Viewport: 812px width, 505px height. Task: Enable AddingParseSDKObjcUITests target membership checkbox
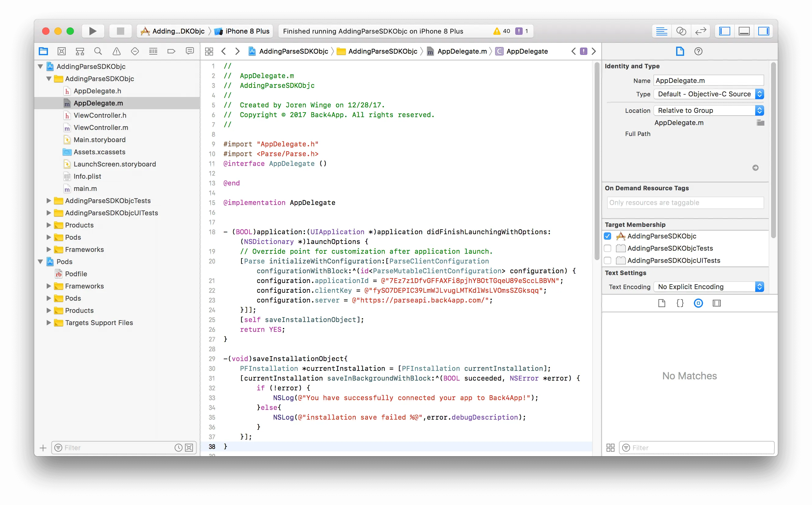(x=607, y=260)
